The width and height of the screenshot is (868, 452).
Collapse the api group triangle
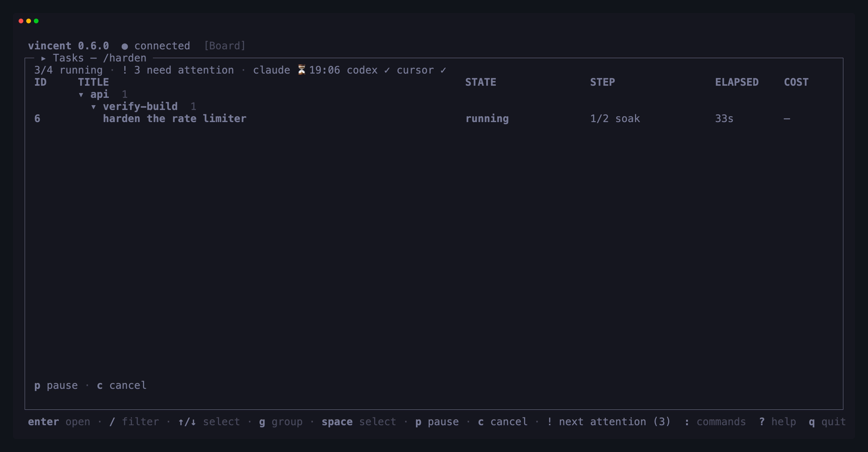81,95
